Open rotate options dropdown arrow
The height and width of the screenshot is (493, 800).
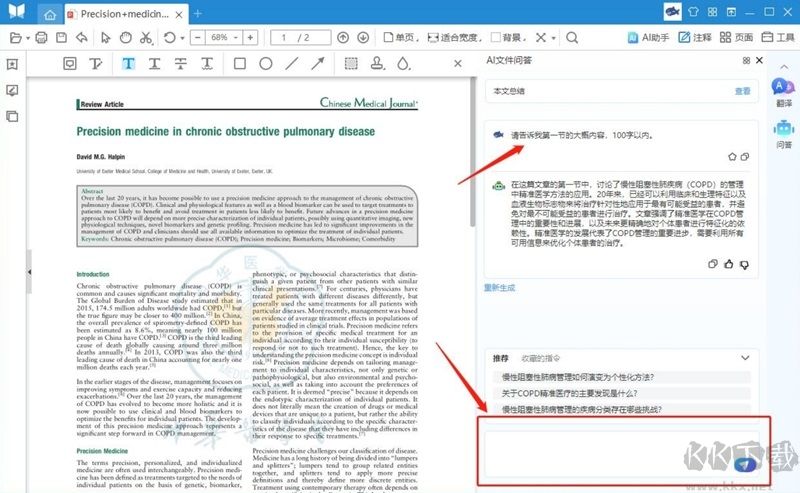tap(182, 38)
